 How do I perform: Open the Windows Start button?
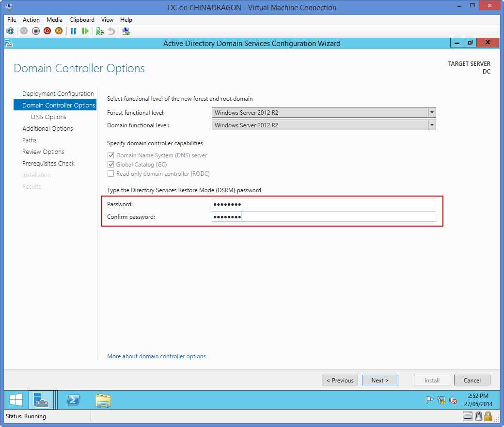(16, 400)
